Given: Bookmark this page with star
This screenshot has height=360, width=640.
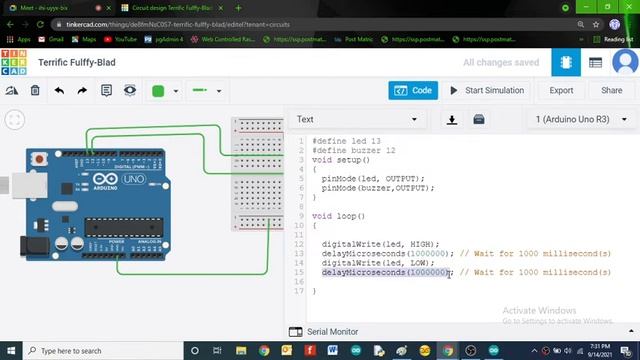Looking at the screenshot, I should pyautogui.click(x=596, y=24).
